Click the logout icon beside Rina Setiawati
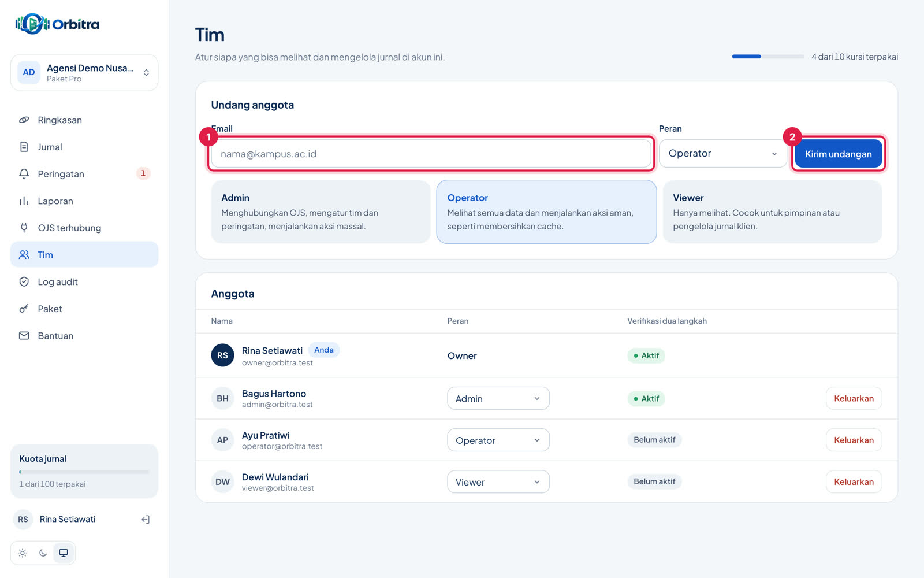 pyautogui.click(x=146, y=520)
